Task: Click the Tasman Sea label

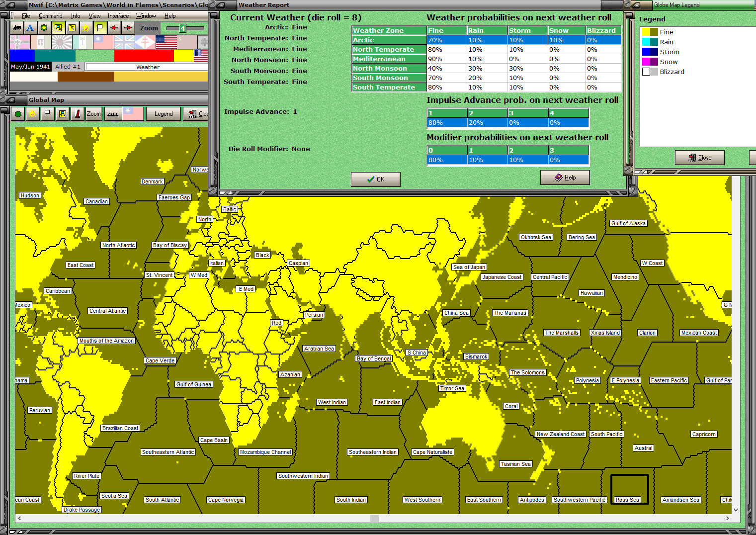Action: tap(515, 464)
